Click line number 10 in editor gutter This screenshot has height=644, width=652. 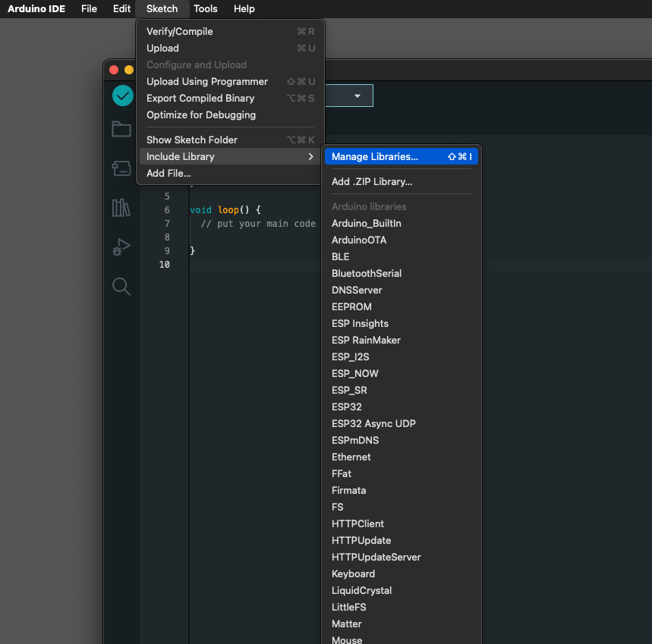point(164,265)
